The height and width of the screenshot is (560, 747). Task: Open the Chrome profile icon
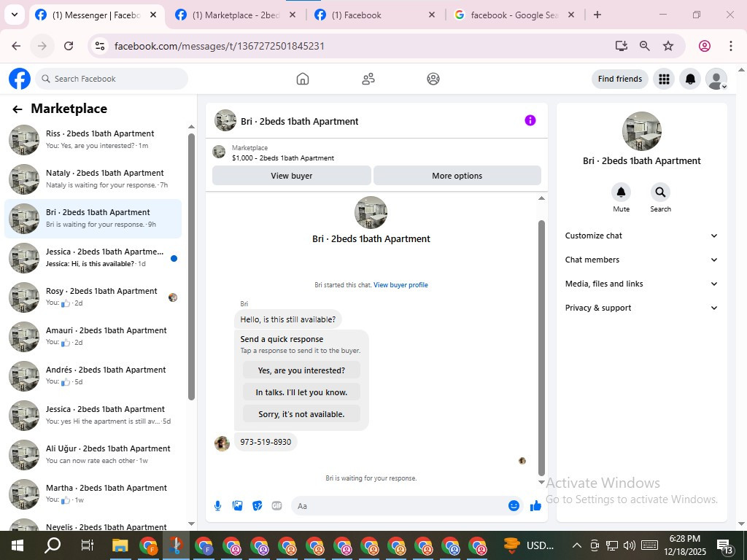pyautogui.click(x=705, y=46)
